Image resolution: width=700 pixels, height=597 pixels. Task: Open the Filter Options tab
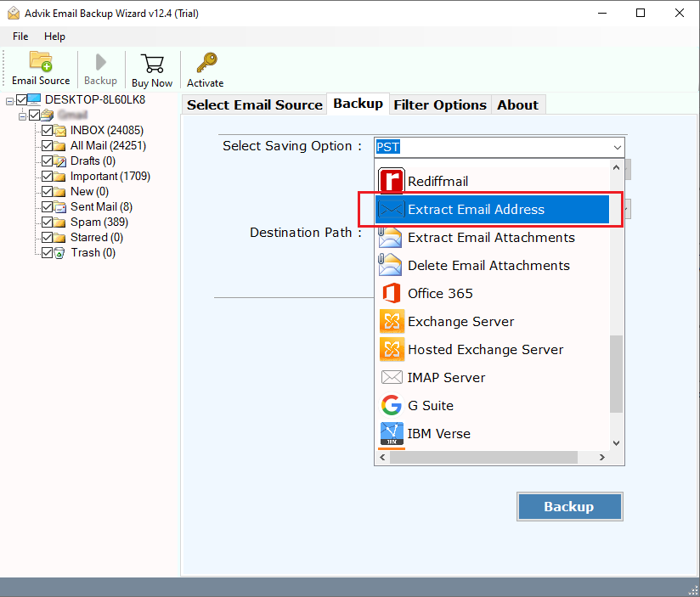tap(440, 104)
